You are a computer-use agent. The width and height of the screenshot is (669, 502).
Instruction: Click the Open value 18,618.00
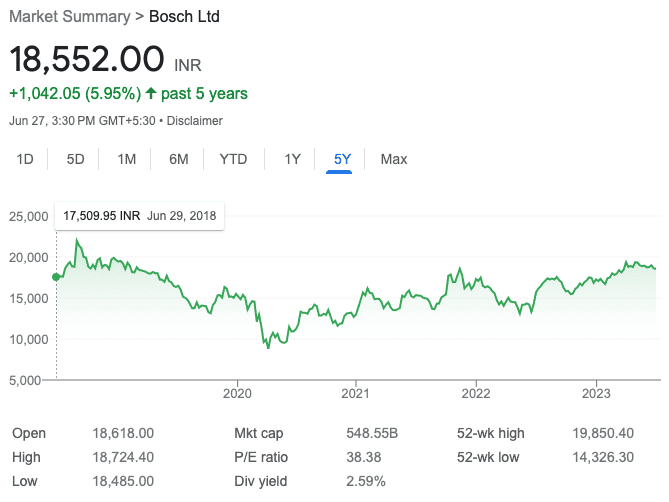[x=123, y=433]
